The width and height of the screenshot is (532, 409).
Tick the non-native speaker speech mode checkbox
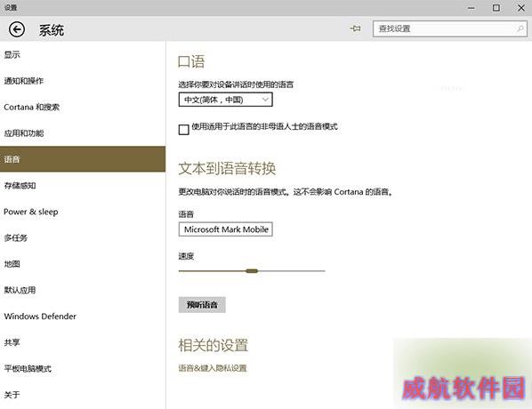click(x=183, y=130)
